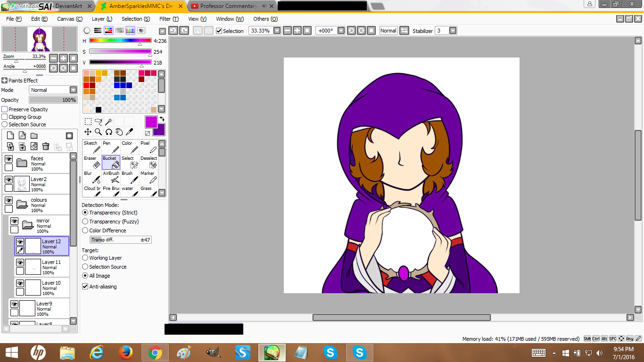Select the Bucket fill tool
The image size is (644, 362).
tap(111, 162)
